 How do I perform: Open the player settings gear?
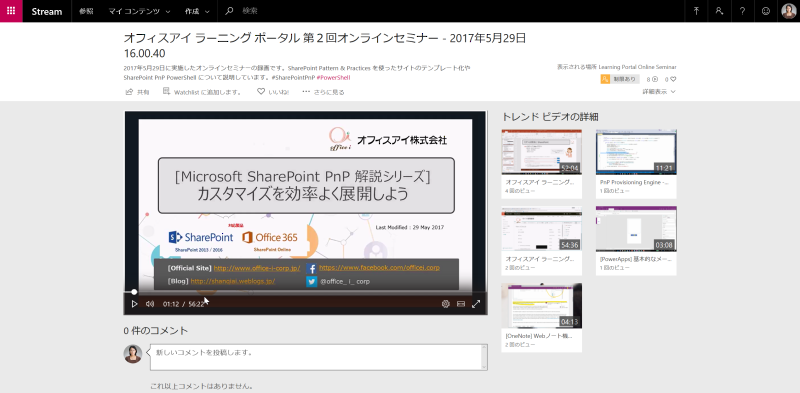point(445,304)
